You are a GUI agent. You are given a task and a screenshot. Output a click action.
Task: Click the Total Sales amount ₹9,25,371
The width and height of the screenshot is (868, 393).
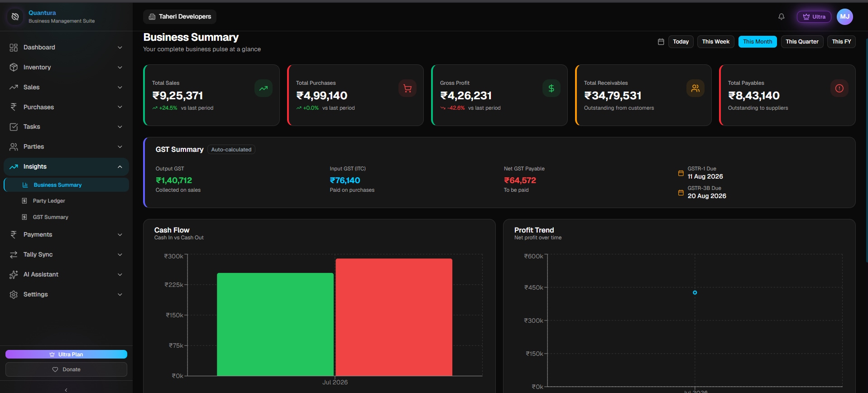click(x=177, y=96)
